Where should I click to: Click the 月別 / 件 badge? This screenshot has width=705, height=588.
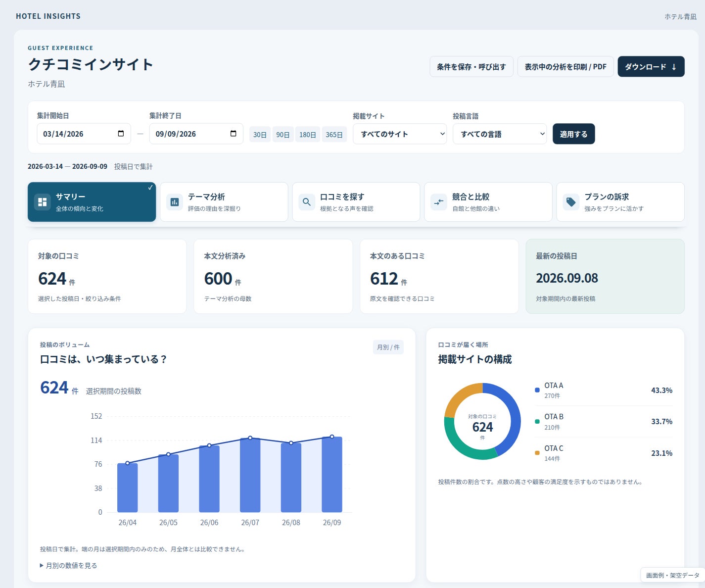[x=388, y=347]
